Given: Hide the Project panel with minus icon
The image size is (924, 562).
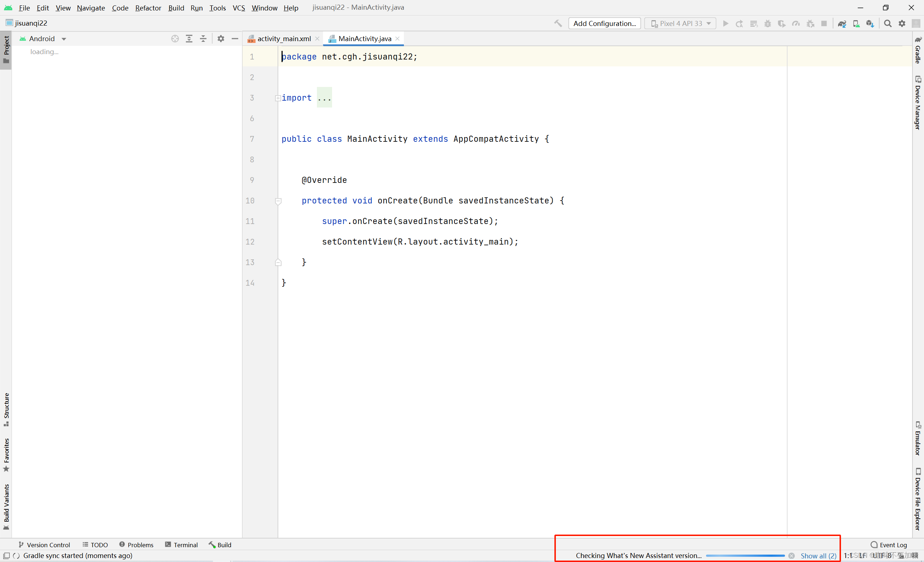Looking at the screenshot, I should click(235, 39).
